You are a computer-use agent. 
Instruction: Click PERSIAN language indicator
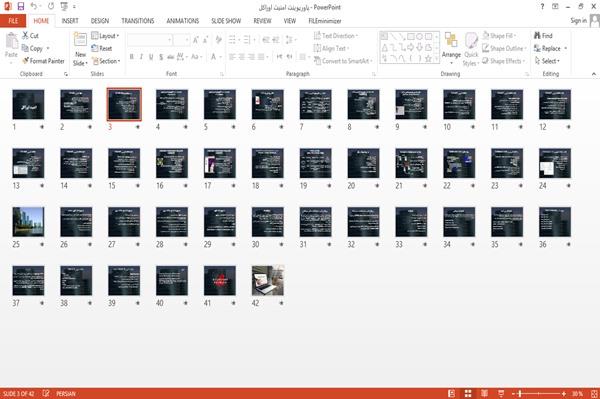point(66,393)
